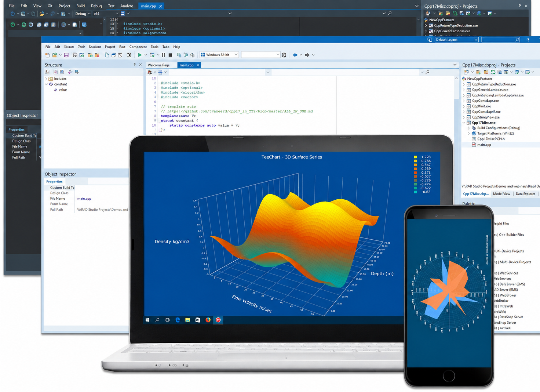
Task: Expand CppStringView.exe in the light Projects tree
Action: (x=464, y=117)
